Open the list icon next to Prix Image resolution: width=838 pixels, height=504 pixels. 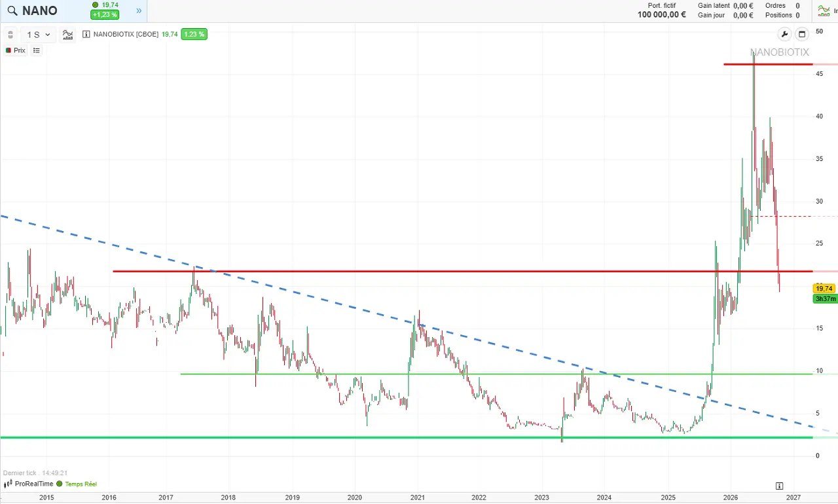click(x=36, y=50)
